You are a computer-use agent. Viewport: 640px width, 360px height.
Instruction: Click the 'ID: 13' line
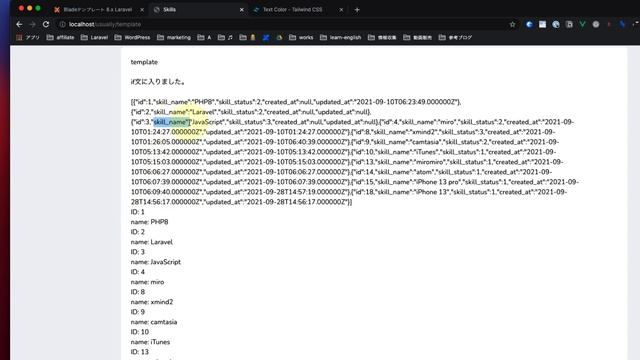click(x=140, y=352)
